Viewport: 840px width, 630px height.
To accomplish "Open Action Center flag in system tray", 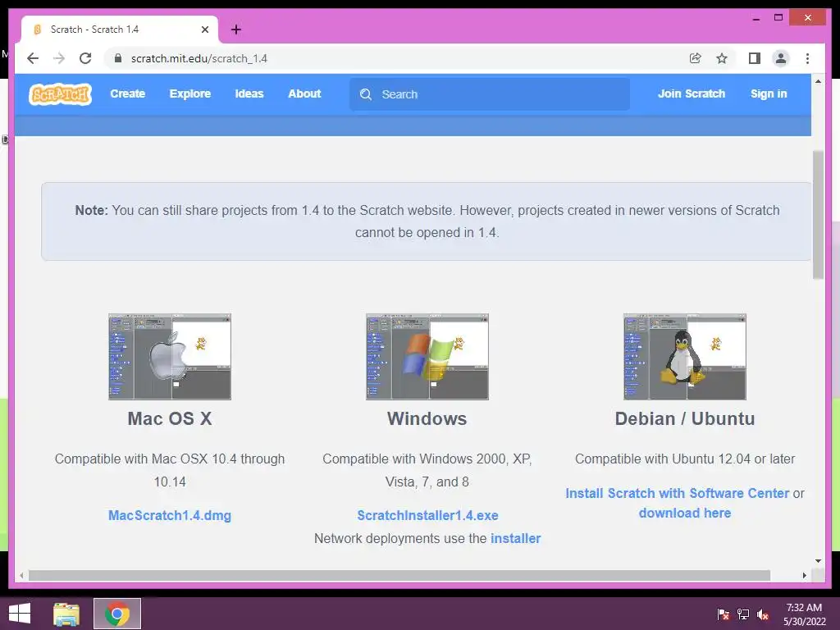I will (x=724, y=614).
